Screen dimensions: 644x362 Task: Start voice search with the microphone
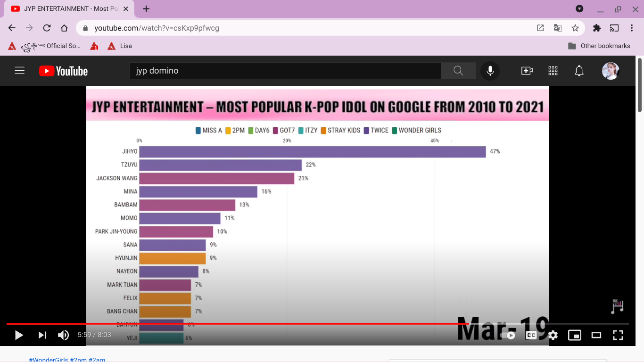490,71
